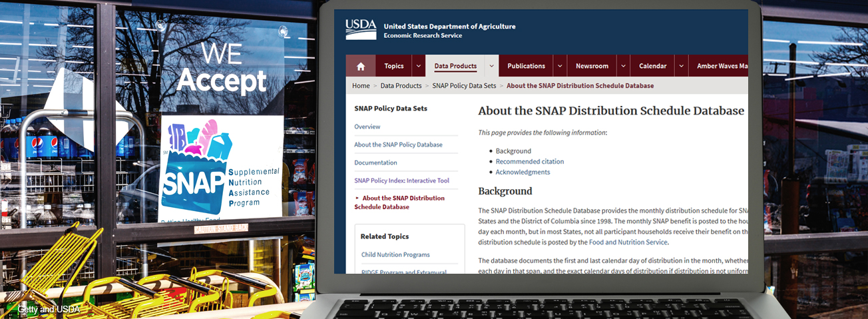Jump to the Acknowledgments anchor

pos(523,172)
